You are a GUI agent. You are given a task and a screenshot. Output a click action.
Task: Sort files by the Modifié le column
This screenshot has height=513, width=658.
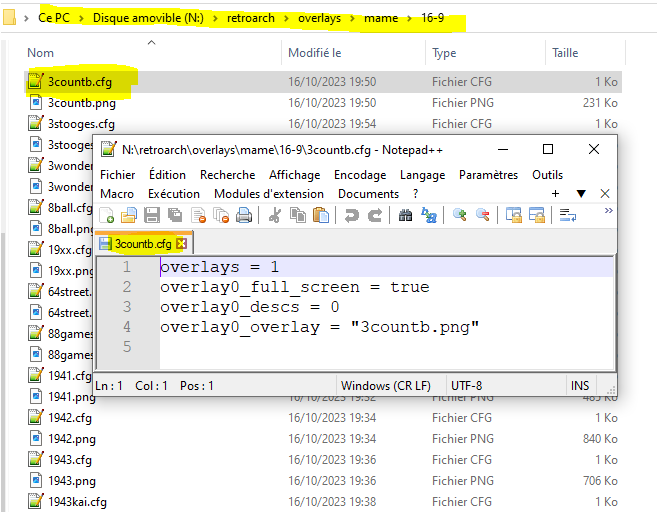[315, 53]
